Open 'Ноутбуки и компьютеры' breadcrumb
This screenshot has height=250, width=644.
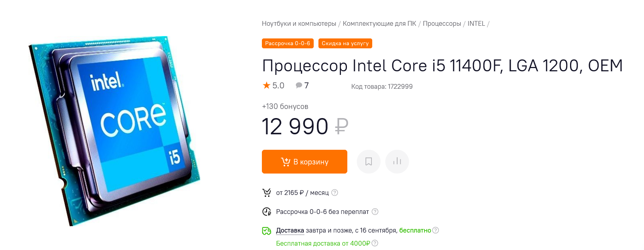click(299, 24)
